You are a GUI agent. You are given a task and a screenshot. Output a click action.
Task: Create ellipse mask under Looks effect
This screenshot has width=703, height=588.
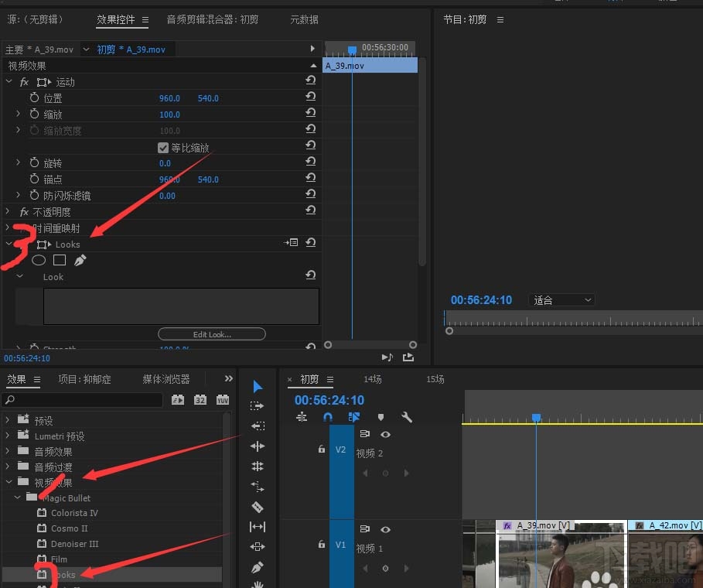[38, 260]
